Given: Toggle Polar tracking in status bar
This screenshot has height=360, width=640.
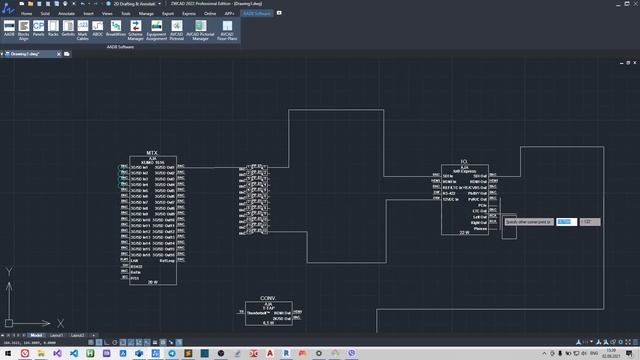Looking at the screenshot, I should (x=115, y=342).
